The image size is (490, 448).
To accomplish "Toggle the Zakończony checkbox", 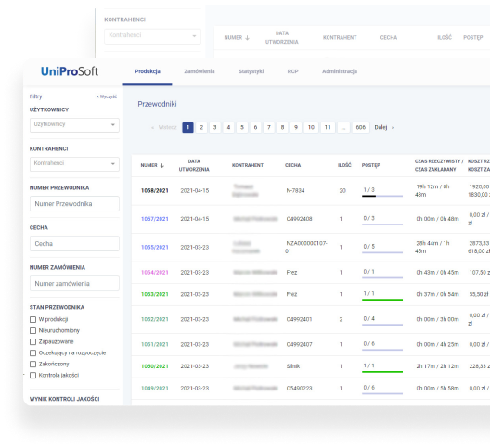I will pos(32,364).
